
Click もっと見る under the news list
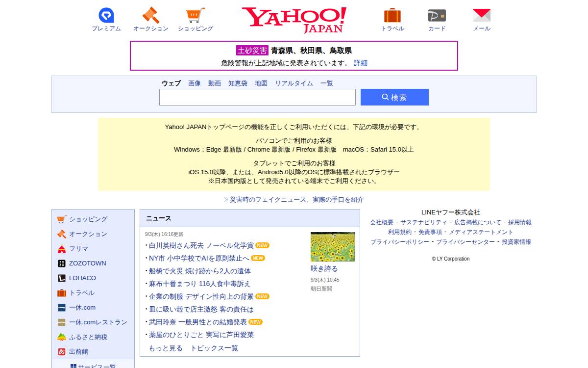tap(166, 348)
